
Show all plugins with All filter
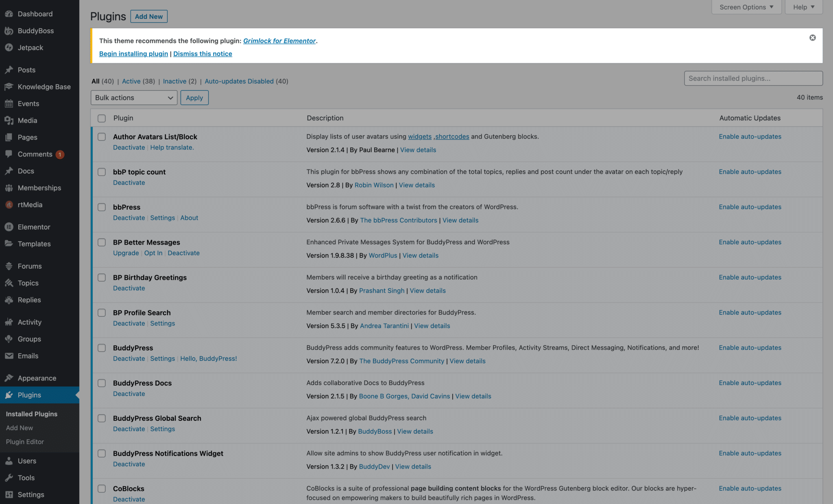(96, 81)
